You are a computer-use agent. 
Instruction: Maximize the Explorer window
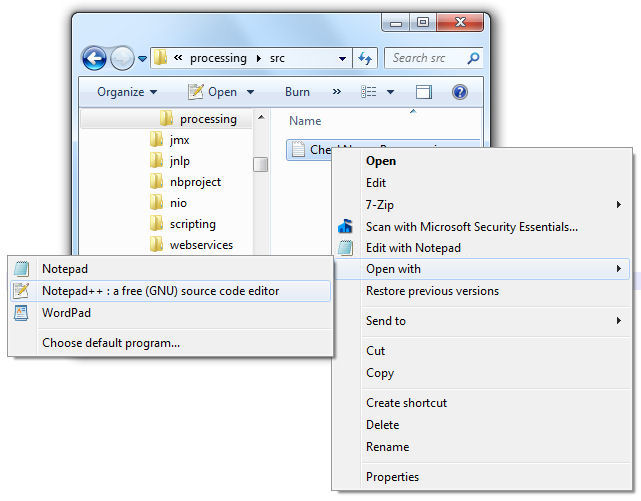tap(423, 22)
